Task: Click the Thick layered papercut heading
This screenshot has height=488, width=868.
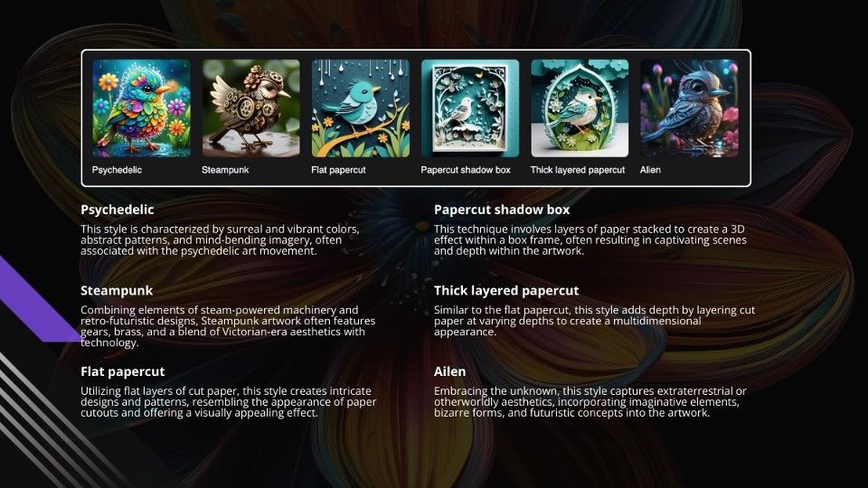Action: (506, 290)
